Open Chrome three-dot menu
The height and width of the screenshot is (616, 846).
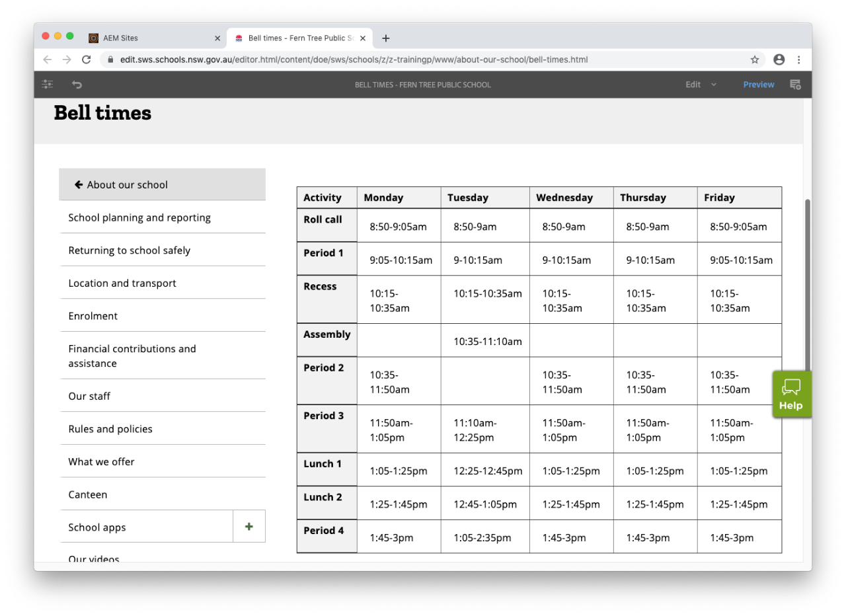[799, 59]
